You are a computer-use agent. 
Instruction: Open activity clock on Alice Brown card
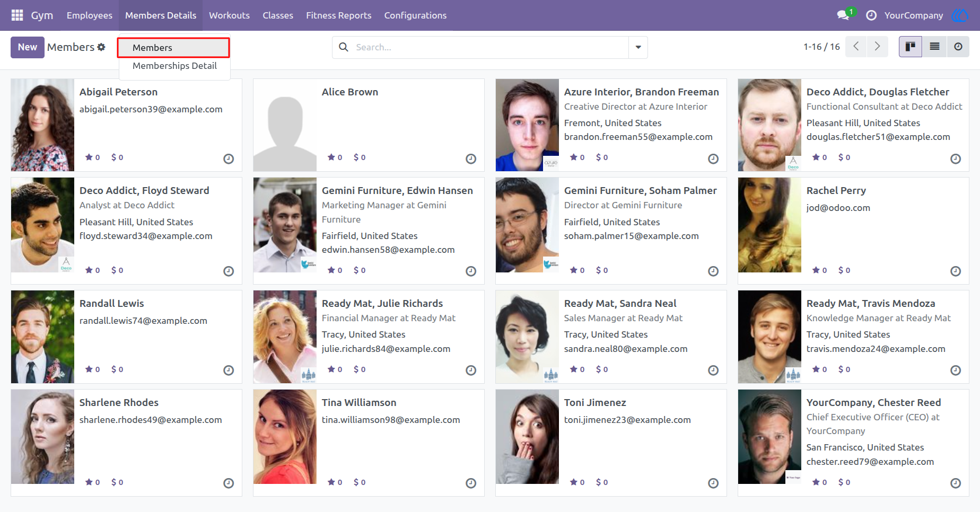[471, 158]
